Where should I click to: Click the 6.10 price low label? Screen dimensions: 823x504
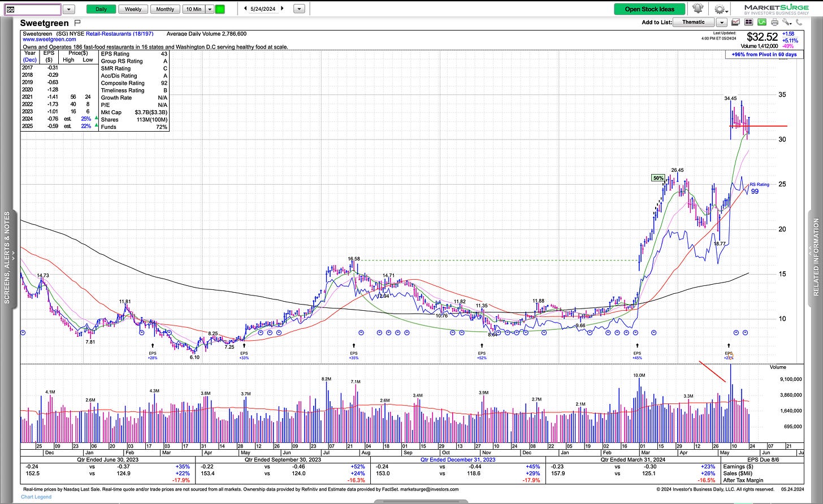pyautogui.click(x=194, y=357)
